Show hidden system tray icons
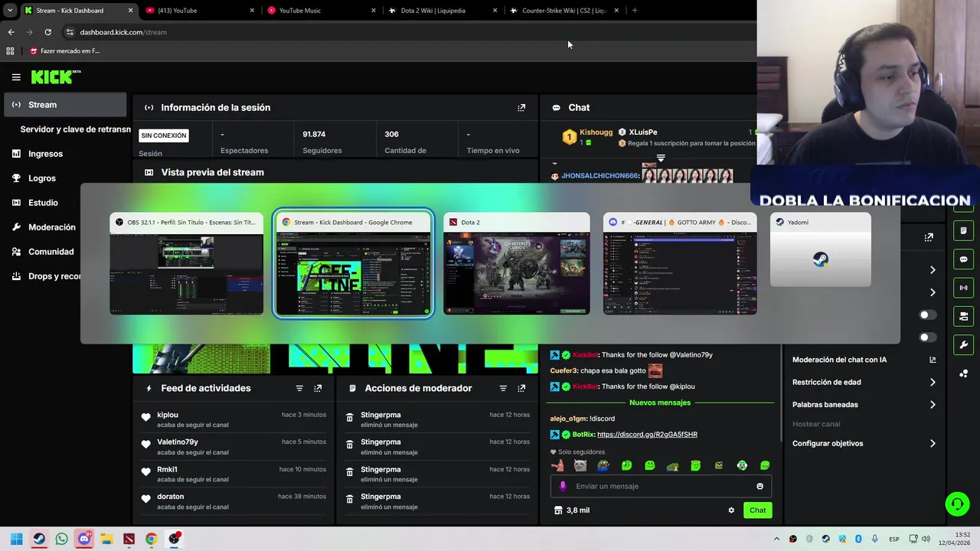 tap(776, 539)
